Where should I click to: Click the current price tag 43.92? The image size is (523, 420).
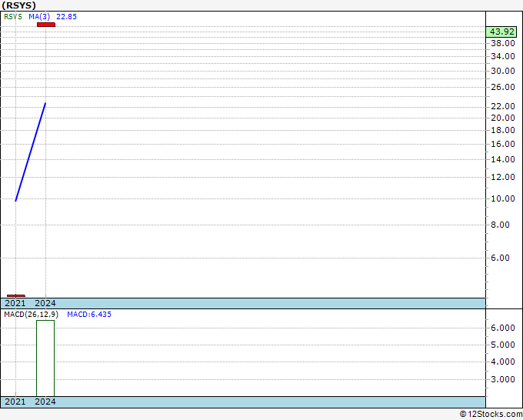(501, 32)
